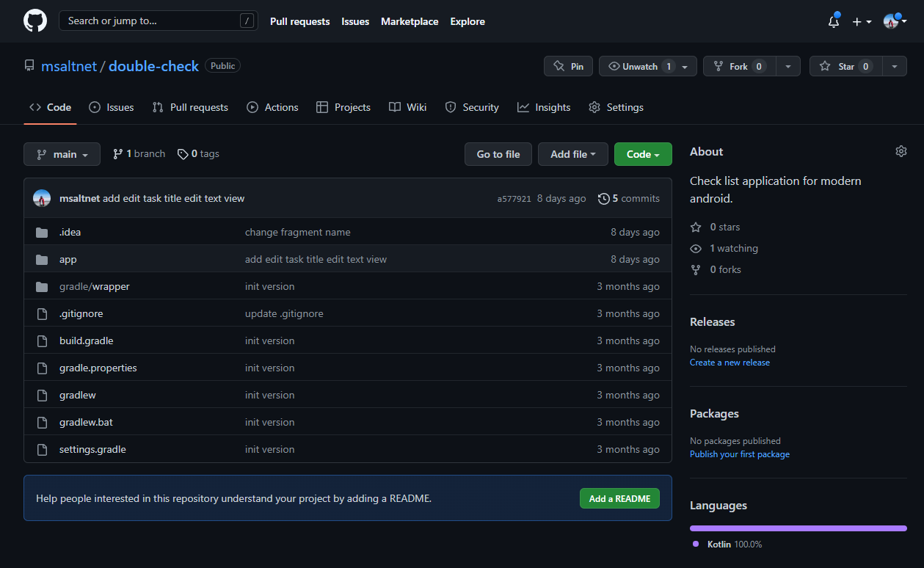Open the double-check repository name link

(x=153, y=66)
